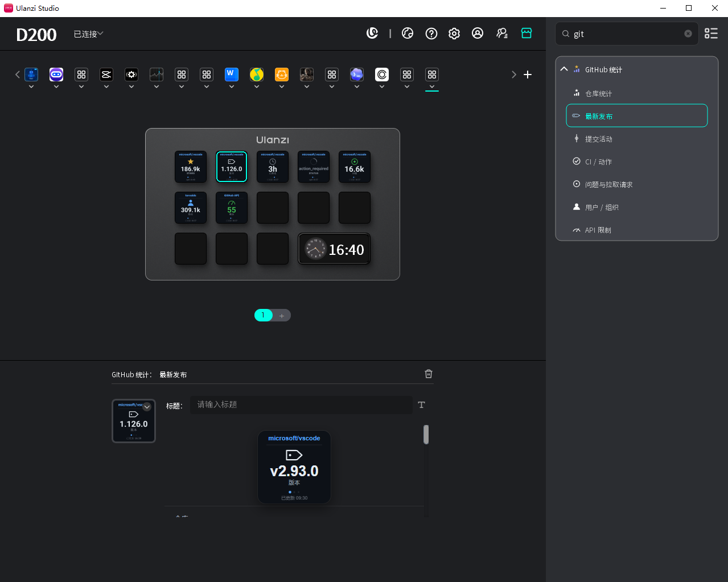Go to page 1 of key layout
The height and width of the screenshot is (582, 728).
(263, 315)
